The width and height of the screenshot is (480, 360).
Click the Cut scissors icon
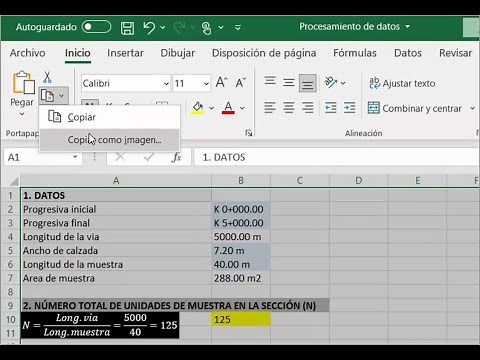[x=47, y=77]
